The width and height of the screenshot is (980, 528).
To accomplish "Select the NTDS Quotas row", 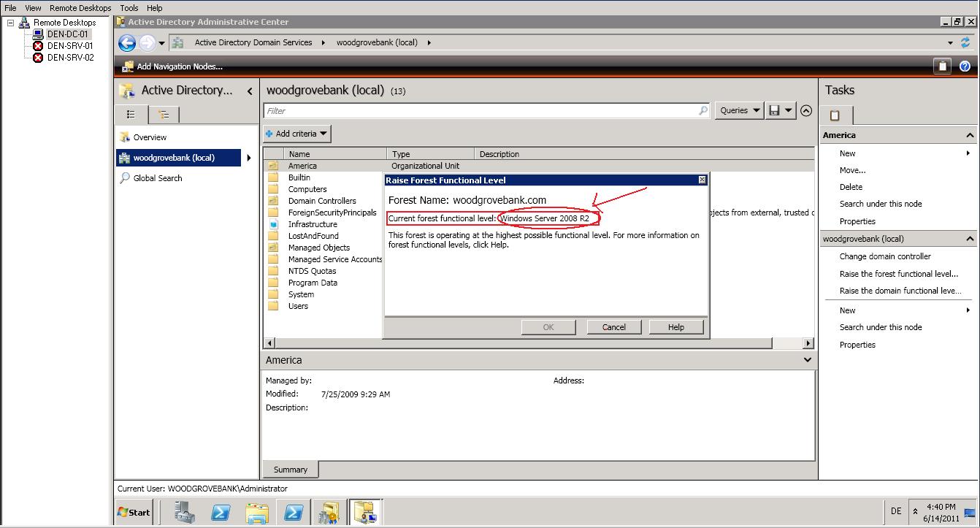I will coord(312,271).
